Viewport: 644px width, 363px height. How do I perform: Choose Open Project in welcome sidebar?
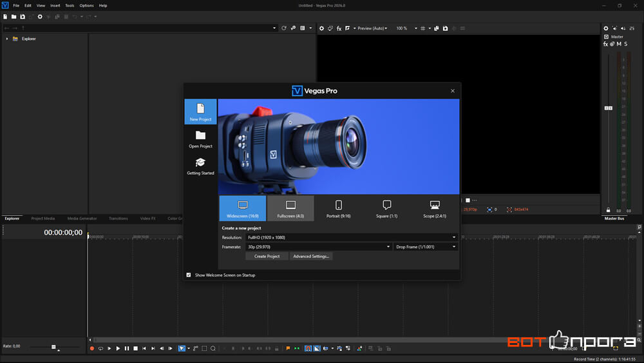point(200,139)
